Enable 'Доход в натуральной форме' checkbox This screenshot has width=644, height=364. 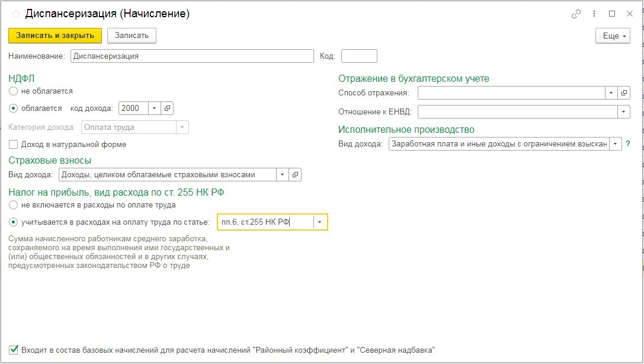[14, 144]
